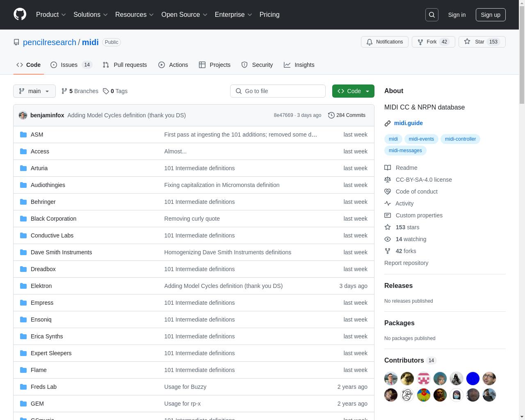Select the midi-events topic tag
Screen dimensions: 525x420
[x=421, y=139]
